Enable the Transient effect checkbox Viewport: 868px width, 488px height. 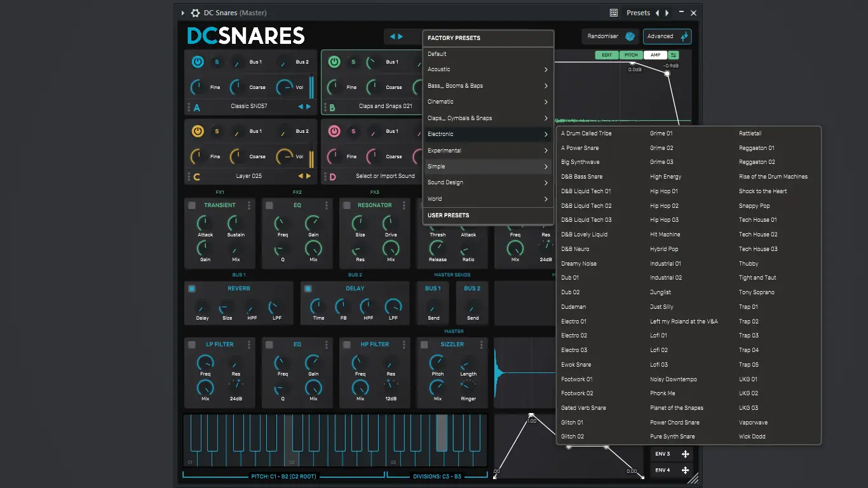[191, 205]
